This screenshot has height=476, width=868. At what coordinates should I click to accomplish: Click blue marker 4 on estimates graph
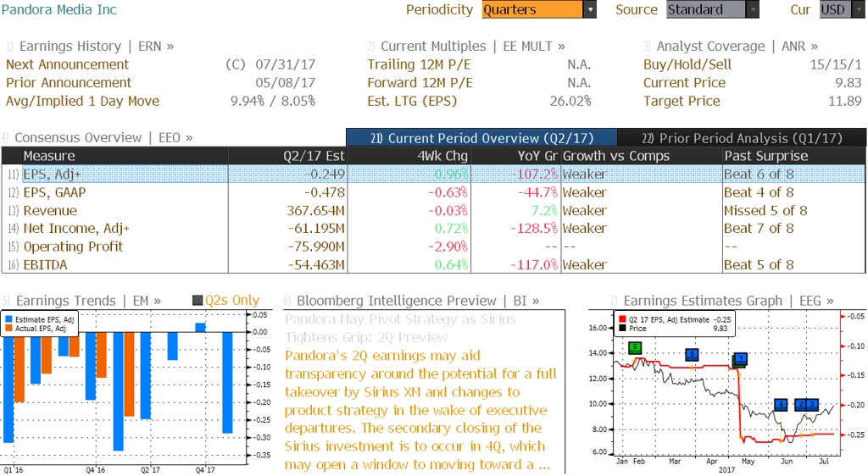coord(781,405)
